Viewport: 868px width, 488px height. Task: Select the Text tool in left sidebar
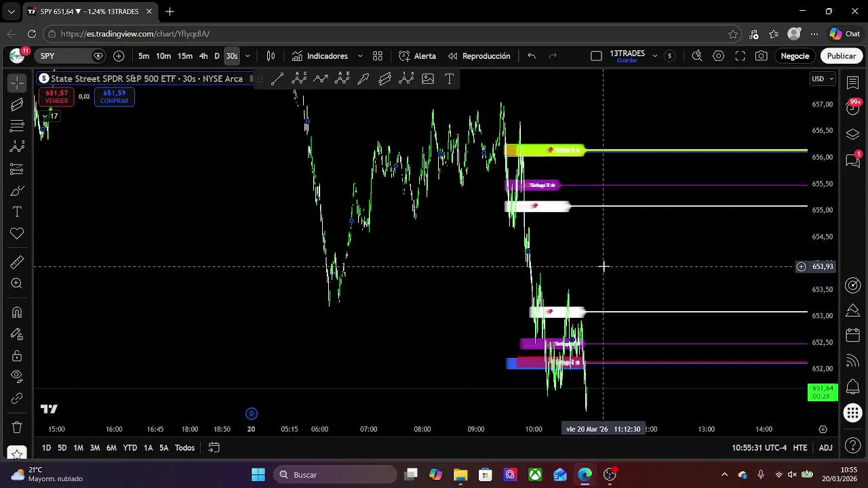[17, 212]
